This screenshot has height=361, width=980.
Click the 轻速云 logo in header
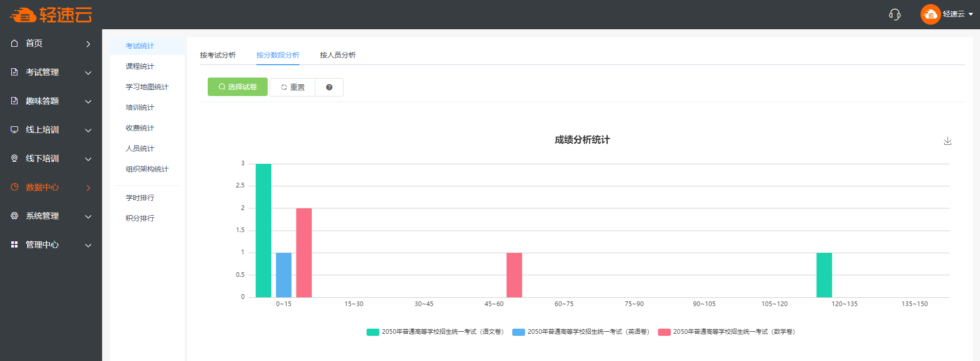(x=51, y=15)
